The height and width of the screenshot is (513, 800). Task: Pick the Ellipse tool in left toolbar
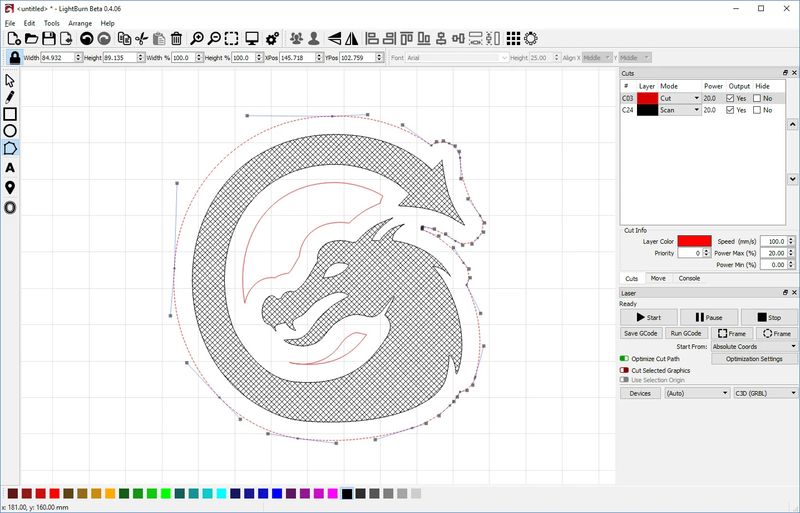click(x=10, y=131)
